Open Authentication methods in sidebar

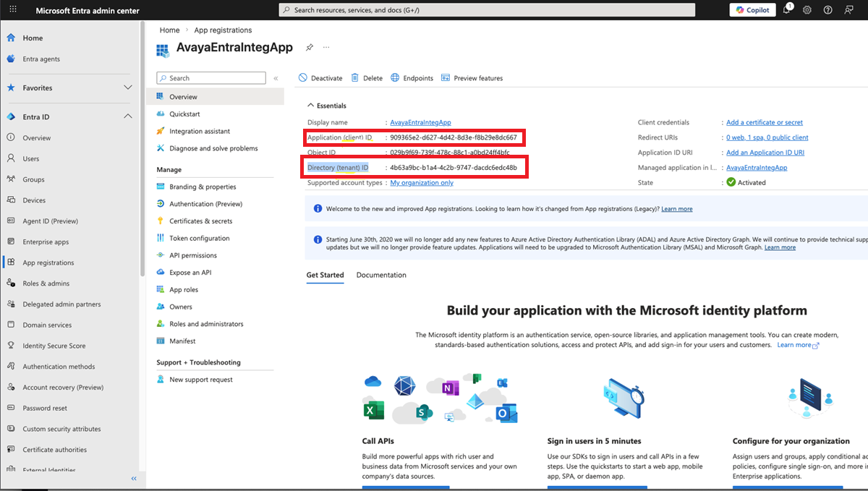click(x=59, y=367)
